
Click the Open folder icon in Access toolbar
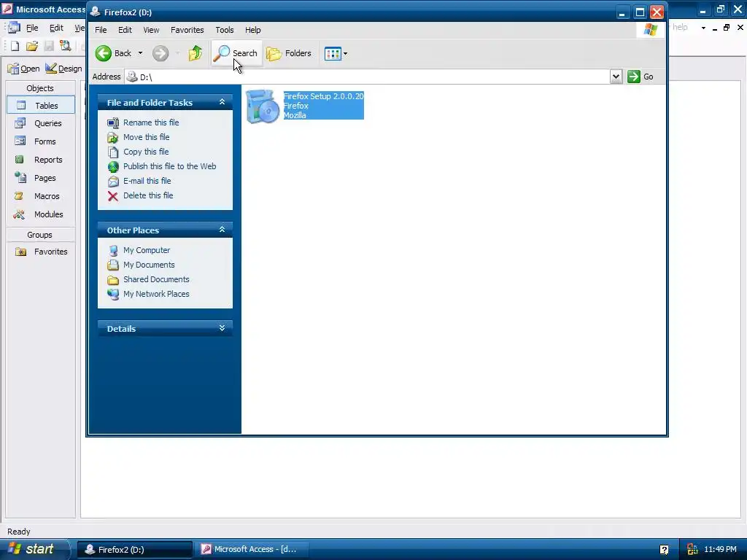point(32,46)
